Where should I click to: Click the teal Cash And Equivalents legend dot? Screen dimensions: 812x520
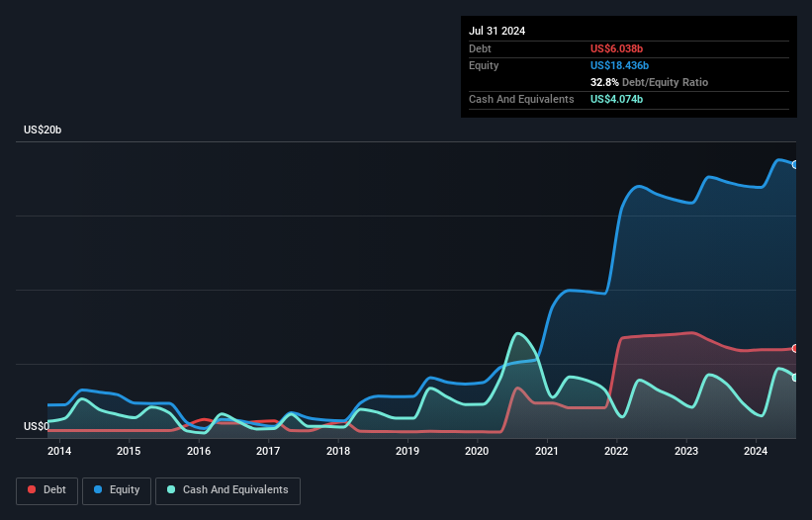point(171,489)
